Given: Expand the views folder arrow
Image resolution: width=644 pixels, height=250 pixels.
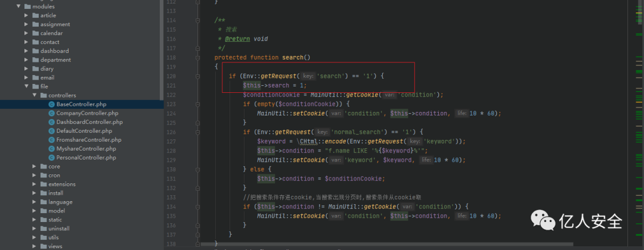Looking at the screenshot, I should (35, 246).
